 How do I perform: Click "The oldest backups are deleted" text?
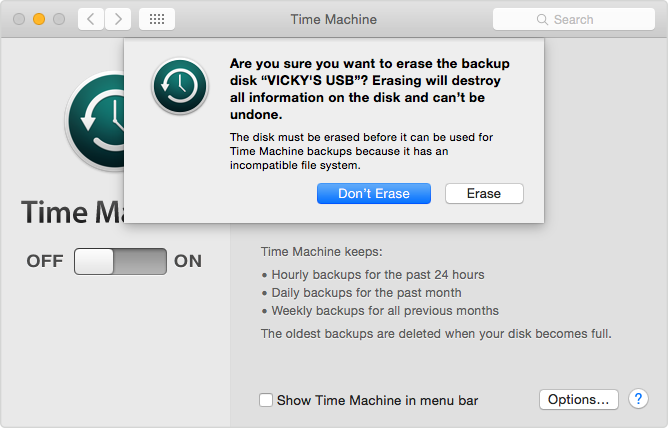pyautogui.click(x=436, y=333)
